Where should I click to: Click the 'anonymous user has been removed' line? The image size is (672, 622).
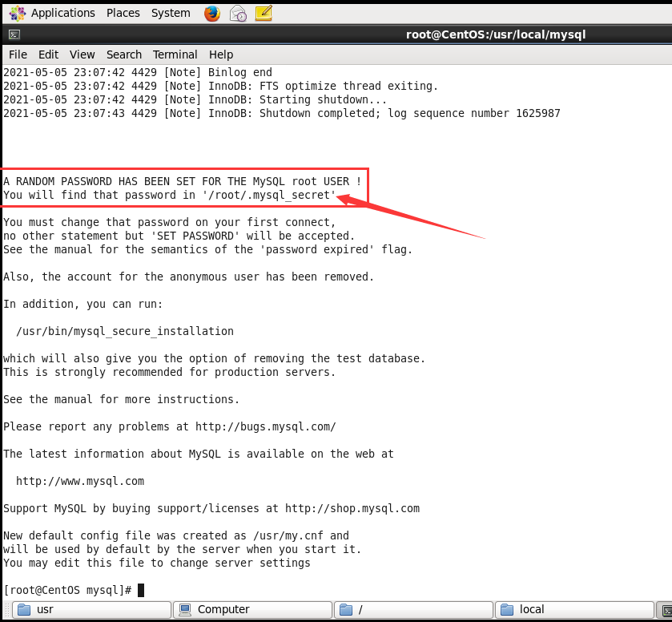click(188, 277)
